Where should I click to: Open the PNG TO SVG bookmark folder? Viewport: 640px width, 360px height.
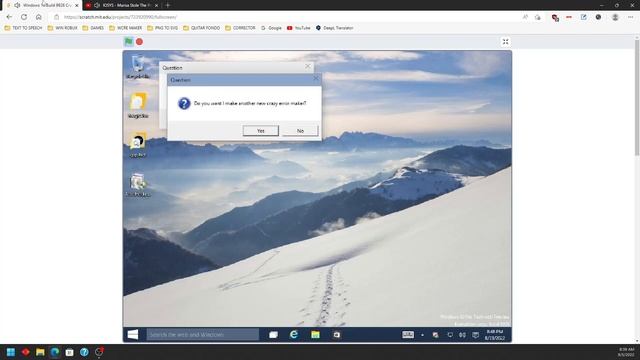pyautogui.click(x=162, y=28)
